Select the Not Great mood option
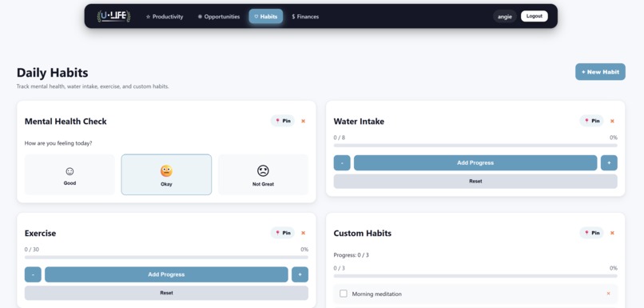 pos(263,174)
